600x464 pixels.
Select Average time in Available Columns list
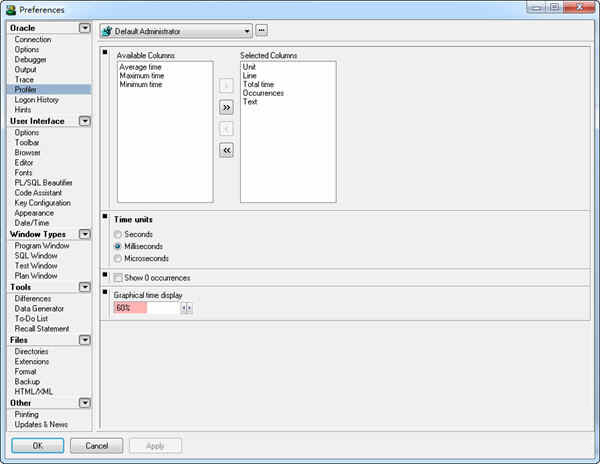coord(140,65)
